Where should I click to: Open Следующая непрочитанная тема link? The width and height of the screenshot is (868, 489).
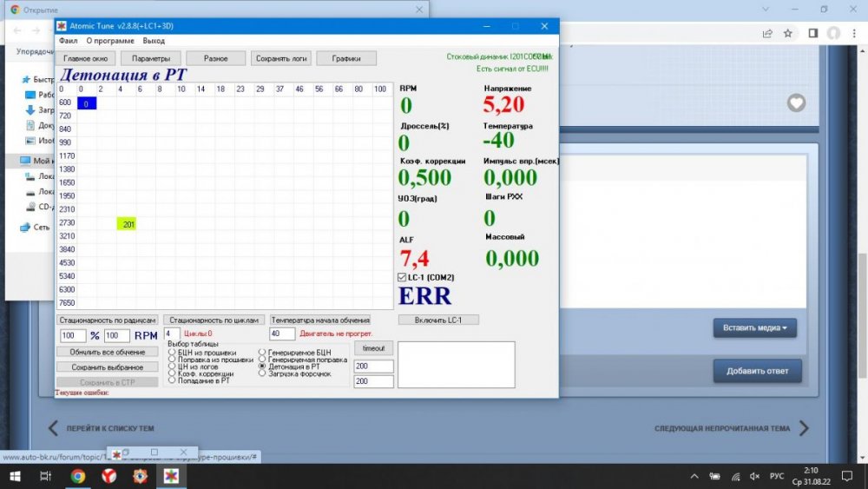pos(731,428)
